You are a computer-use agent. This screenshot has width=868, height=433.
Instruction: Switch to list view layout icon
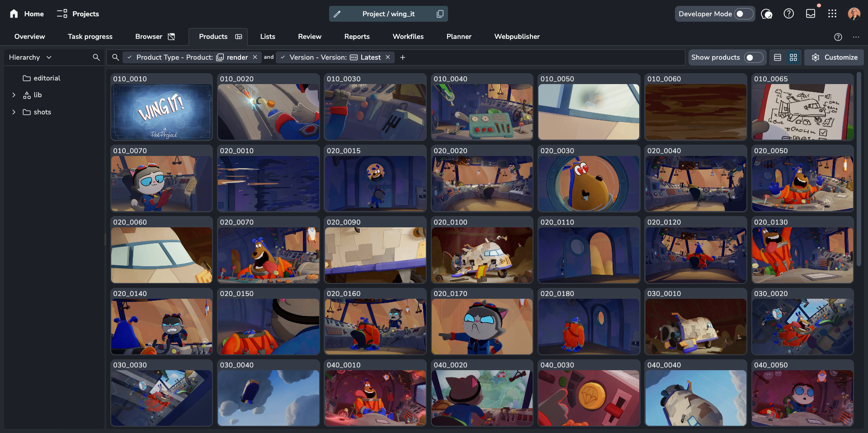coord(778,57)
